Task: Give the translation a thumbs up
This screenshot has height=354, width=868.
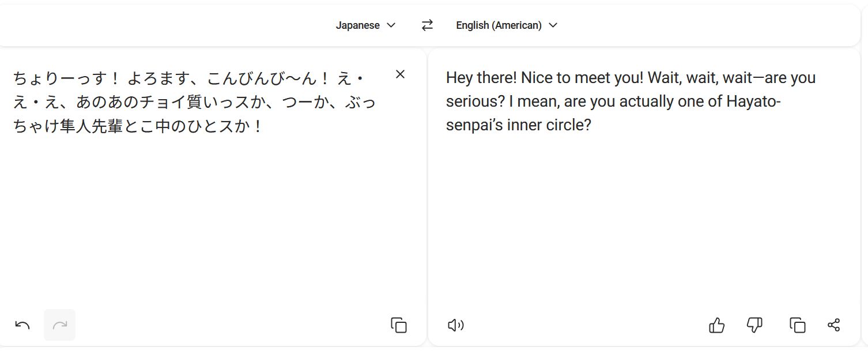Action: (x=716, y=325)
